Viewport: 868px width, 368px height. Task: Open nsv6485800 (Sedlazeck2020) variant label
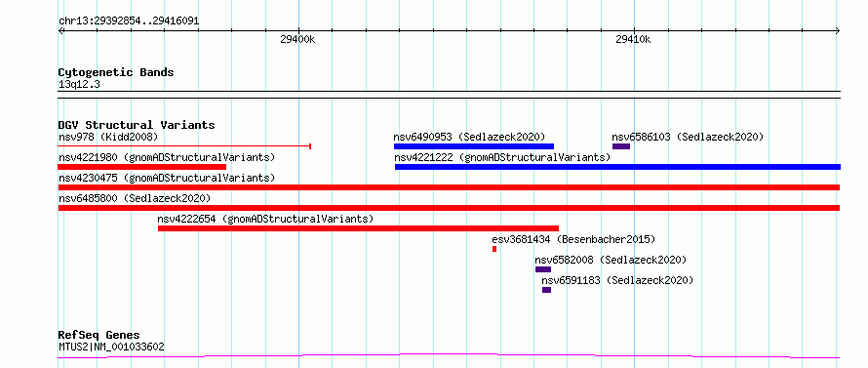[x=135, y=198]
